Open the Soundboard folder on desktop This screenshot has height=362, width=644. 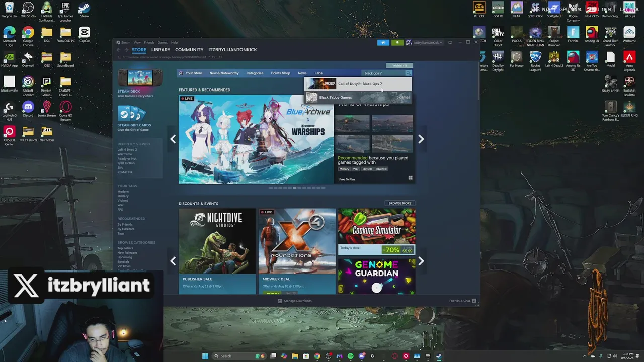(x=65, y=59)
